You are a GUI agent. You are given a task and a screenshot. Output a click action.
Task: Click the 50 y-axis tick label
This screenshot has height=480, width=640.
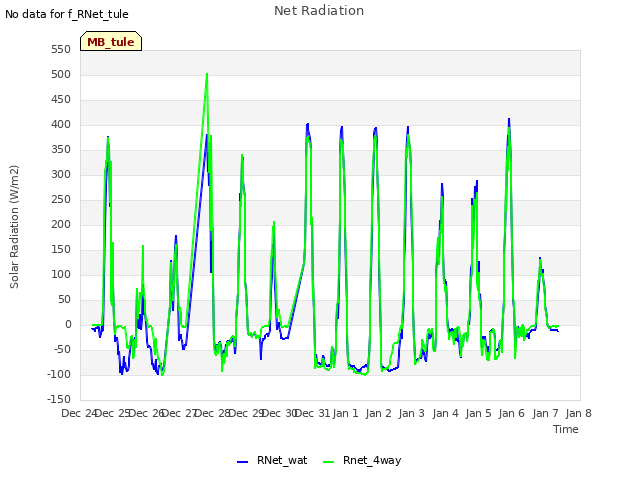tap(64, 299)
